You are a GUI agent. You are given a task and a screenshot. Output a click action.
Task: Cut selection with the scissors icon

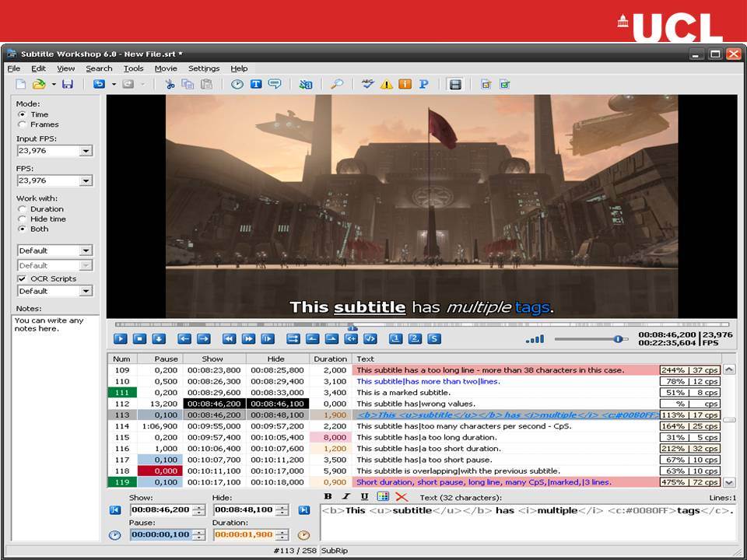[170, 85]
